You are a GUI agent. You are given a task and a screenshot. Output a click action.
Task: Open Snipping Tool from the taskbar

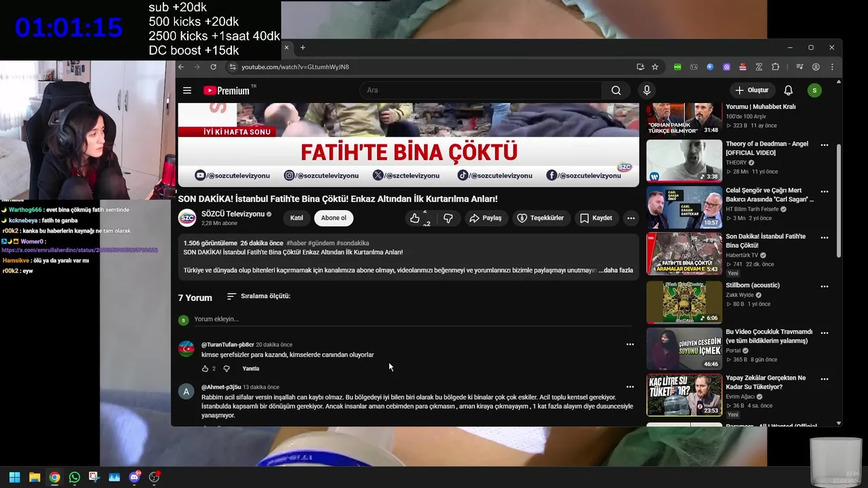coord(94,477)
